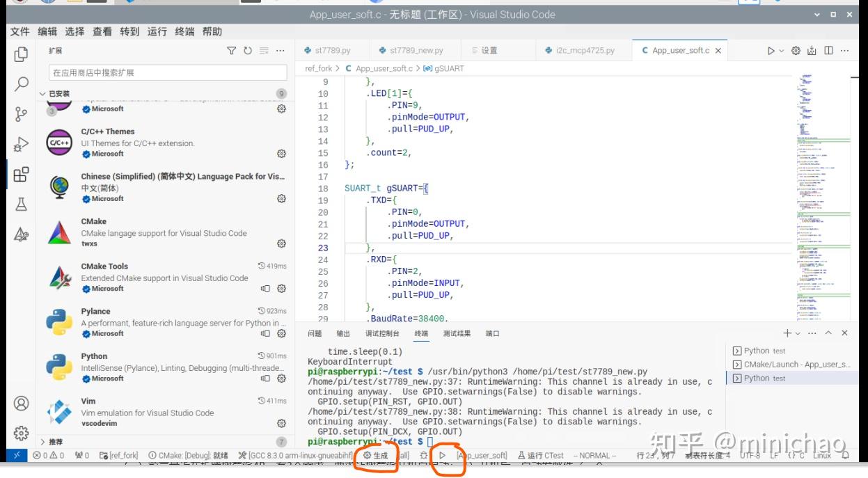
Task: Open run configuration dropdown next to play button
Action: coord(781,50)
